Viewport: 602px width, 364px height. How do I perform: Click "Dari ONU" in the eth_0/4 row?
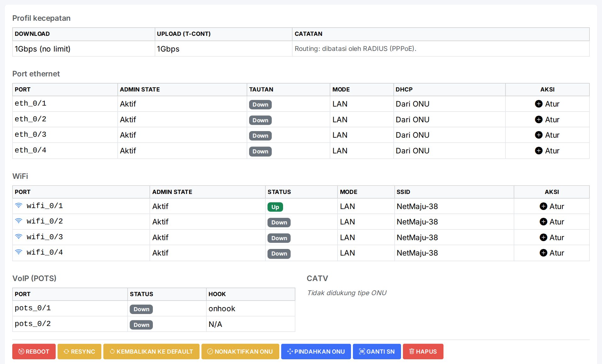pyautogui.click(x=412, y=151)
